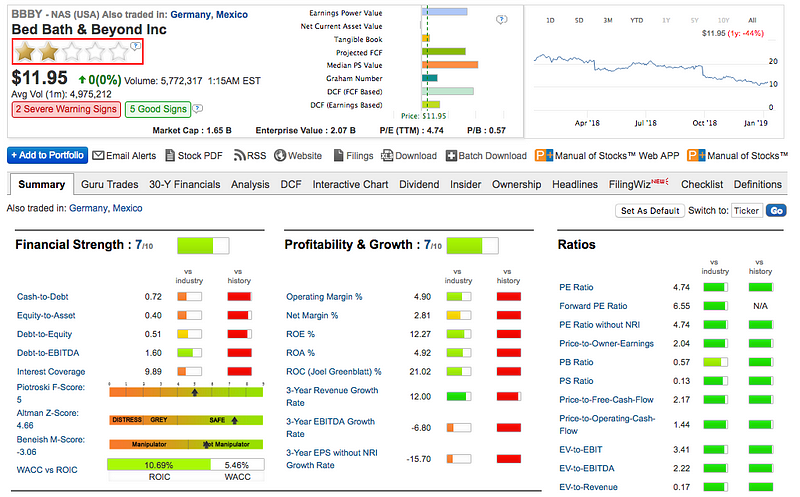Open the Headlines tab
This screenshot has height=497, width=800.
[574, 184]
